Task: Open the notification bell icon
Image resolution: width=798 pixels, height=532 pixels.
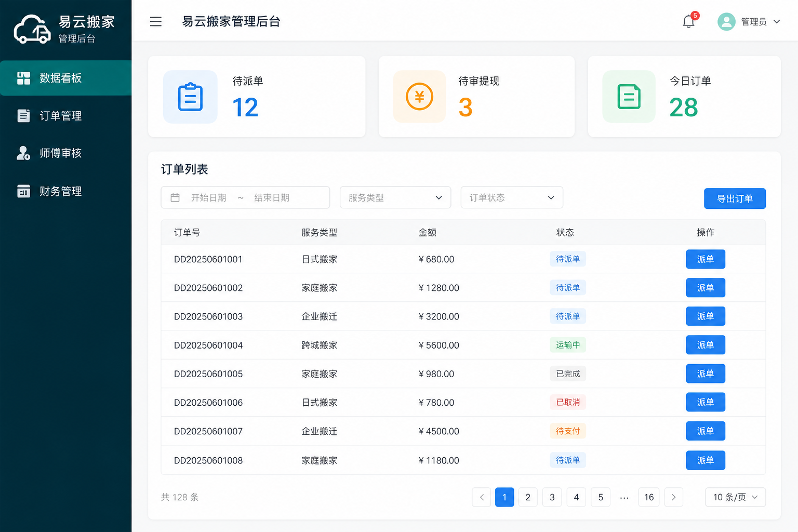Action: 689,21
